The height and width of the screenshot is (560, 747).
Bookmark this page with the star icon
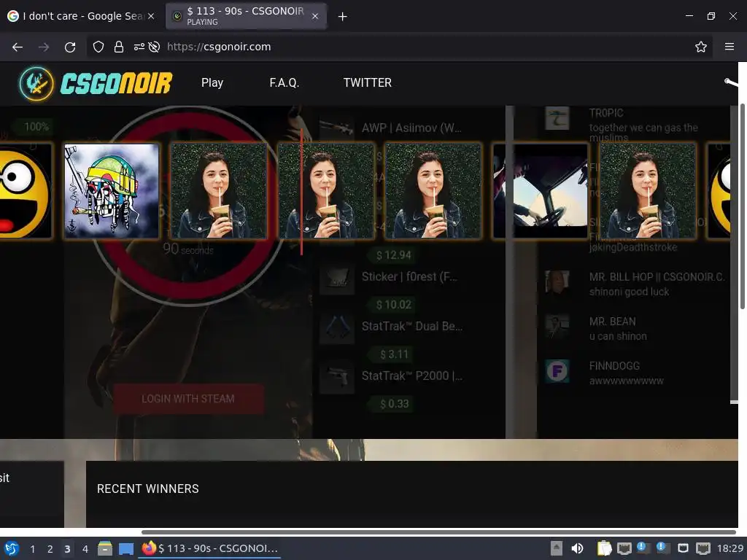click(x=701, y=47)
